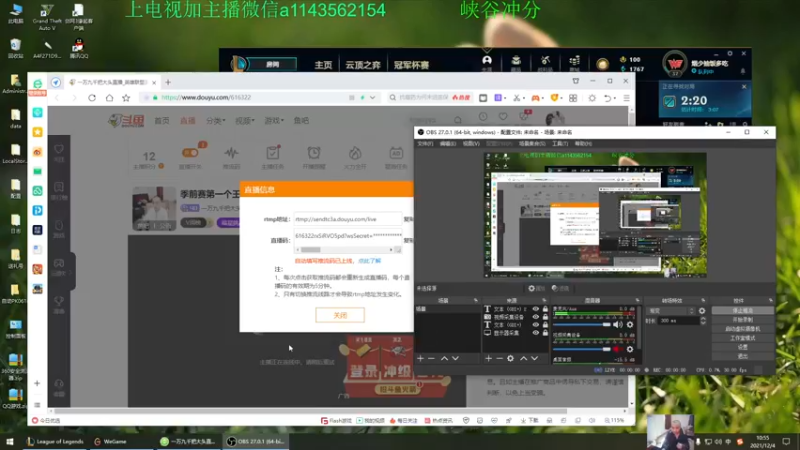The image size is (800, 450).
Task: Open microphone channel audio settings gear
Action: pos(630,324)
